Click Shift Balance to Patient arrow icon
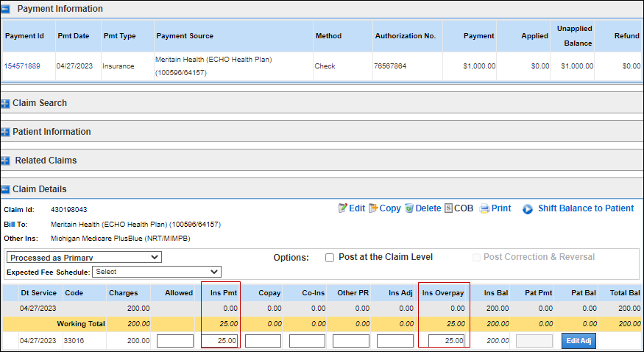Screen dimensions: 644x352 pyautogui.click(x=528, y=208)
